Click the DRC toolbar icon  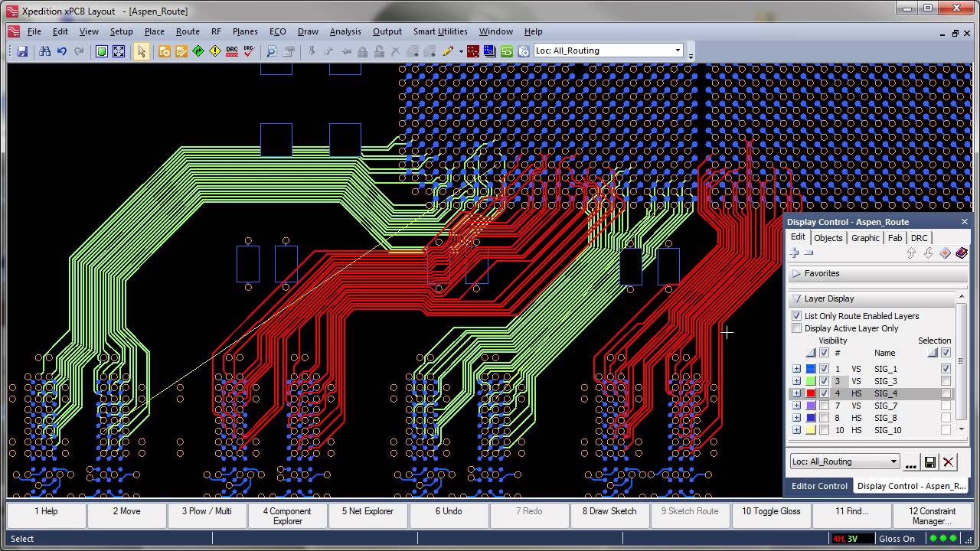coord(231,51)
